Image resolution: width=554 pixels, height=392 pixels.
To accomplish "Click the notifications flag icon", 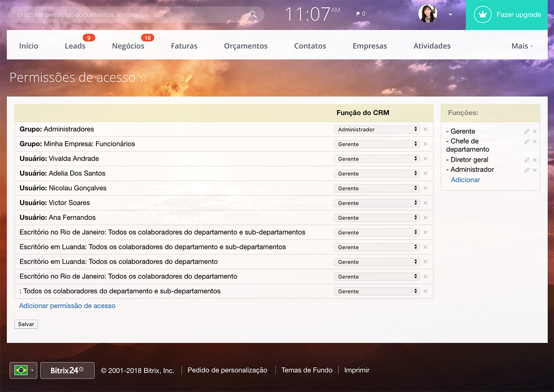I will [358, 14].
